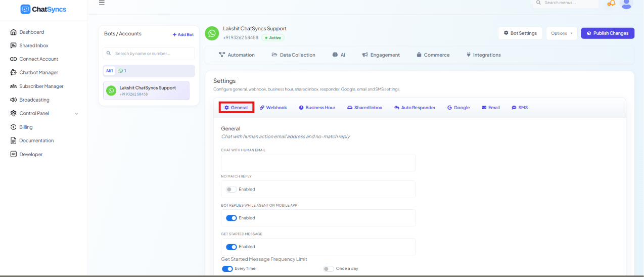
Task: Click the Search by name or number field
Action: click(149, 53)
